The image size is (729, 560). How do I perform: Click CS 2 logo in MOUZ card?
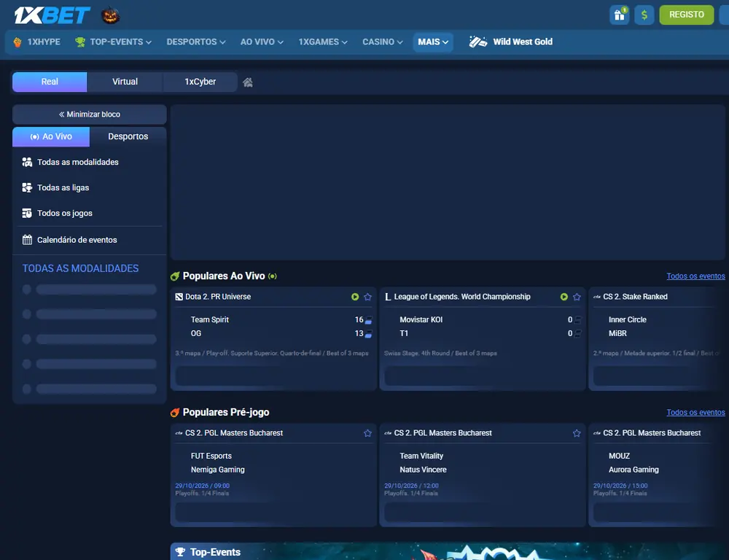597,433
